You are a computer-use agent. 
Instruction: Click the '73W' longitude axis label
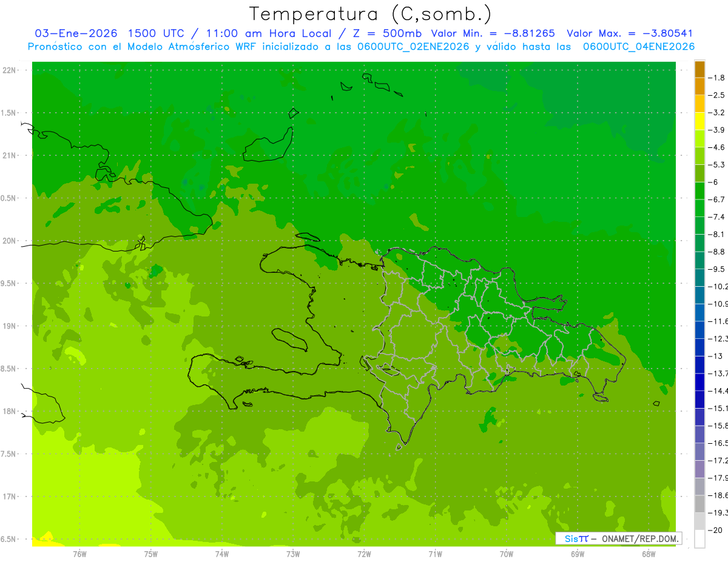click(293, 554)
